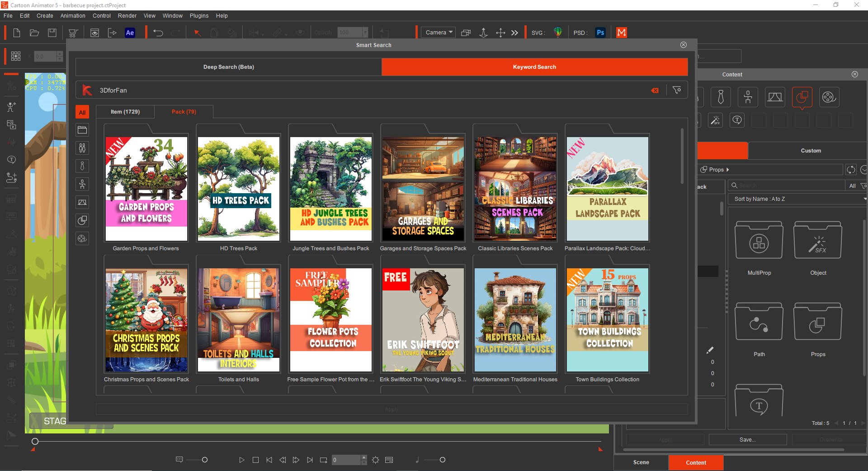
Task: Open the MultiProp folder
Action: (x=759, y=240)
